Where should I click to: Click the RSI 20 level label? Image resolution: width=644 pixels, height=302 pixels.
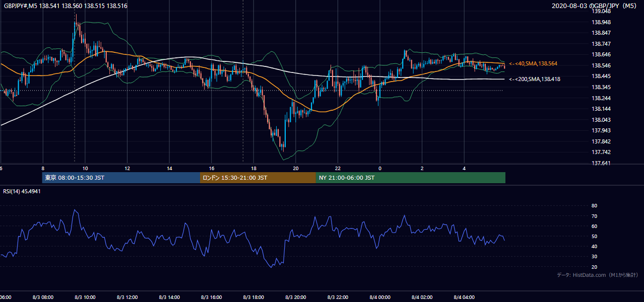[594, 267]
